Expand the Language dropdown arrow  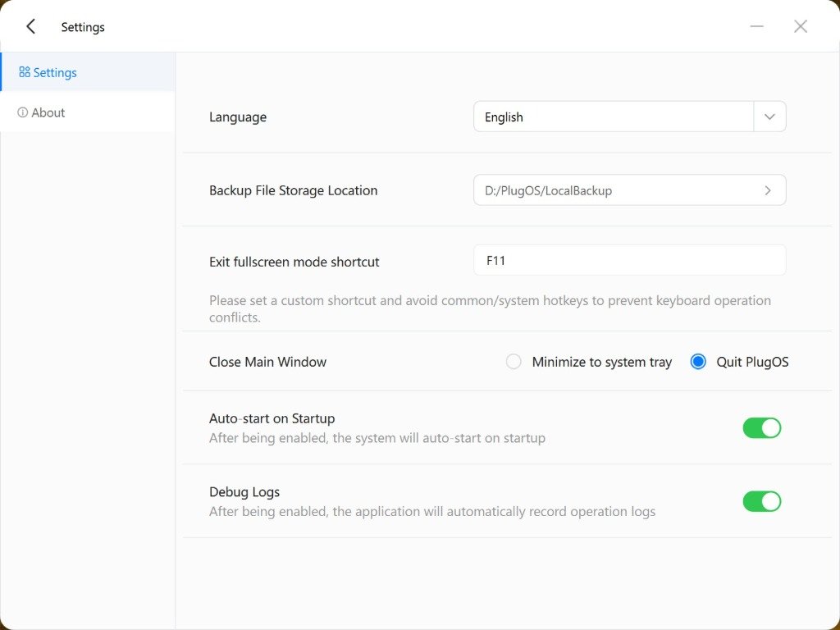coord(769,116)
